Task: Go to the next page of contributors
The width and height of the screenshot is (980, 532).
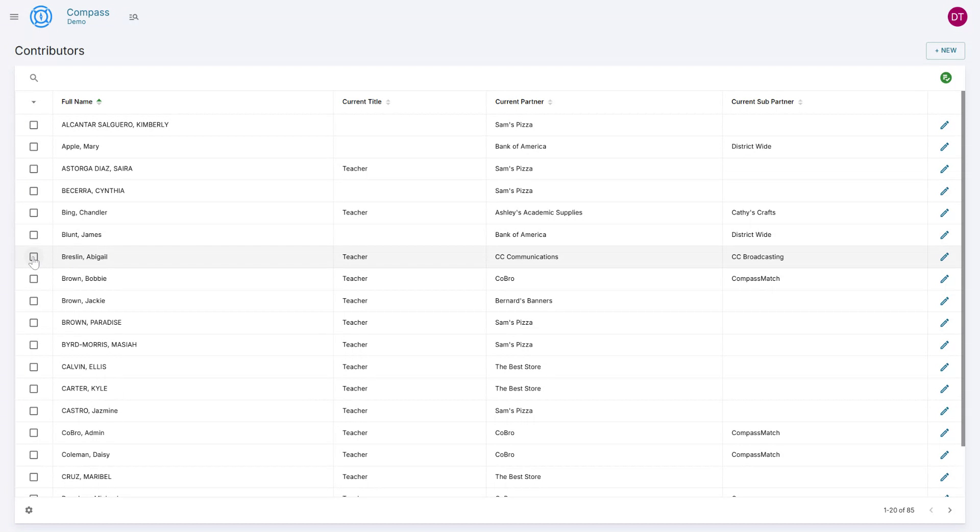Action: 950,510
